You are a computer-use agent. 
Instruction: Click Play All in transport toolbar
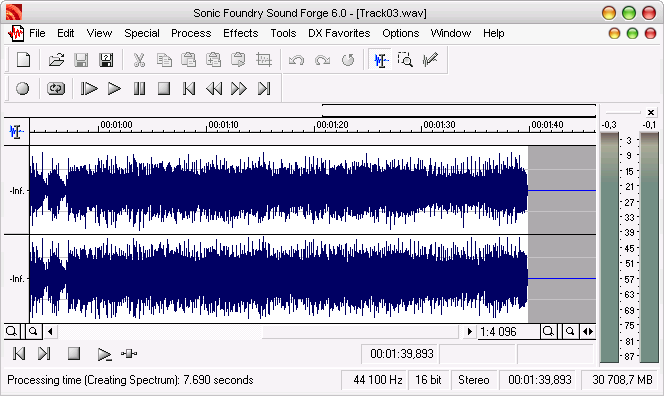pyautogui.click(x=89, y=89)
